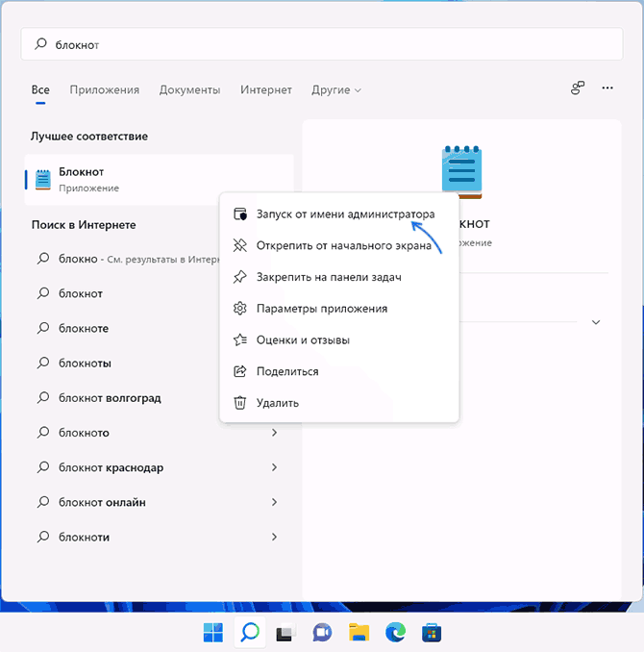This screenshot has height=652, width=644.
Task: Expand the Другие filter dropdown
Action: 336,89
